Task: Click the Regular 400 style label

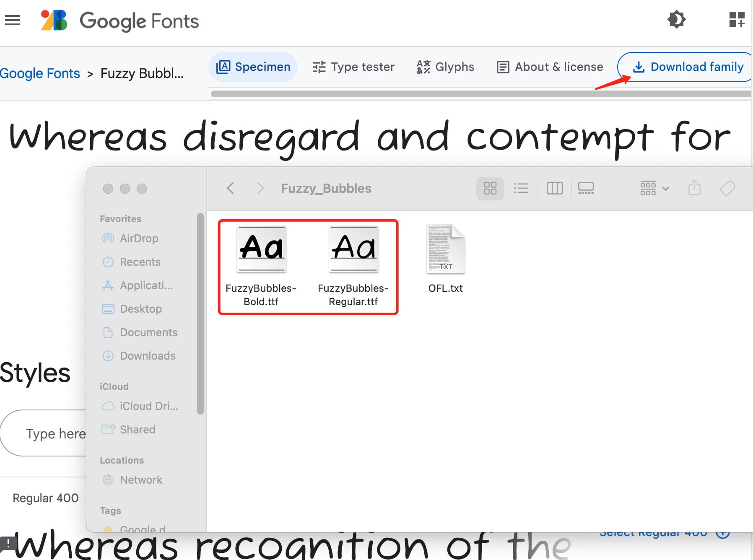Action: 45,498
